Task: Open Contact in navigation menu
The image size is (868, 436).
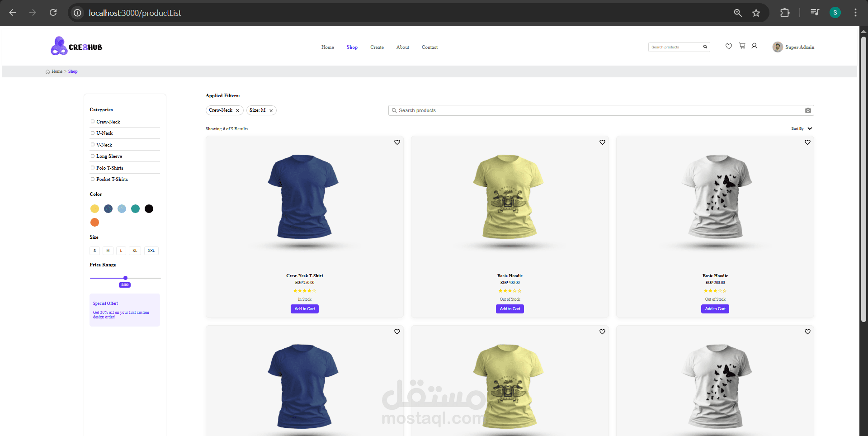Action: tap(429, 47)
